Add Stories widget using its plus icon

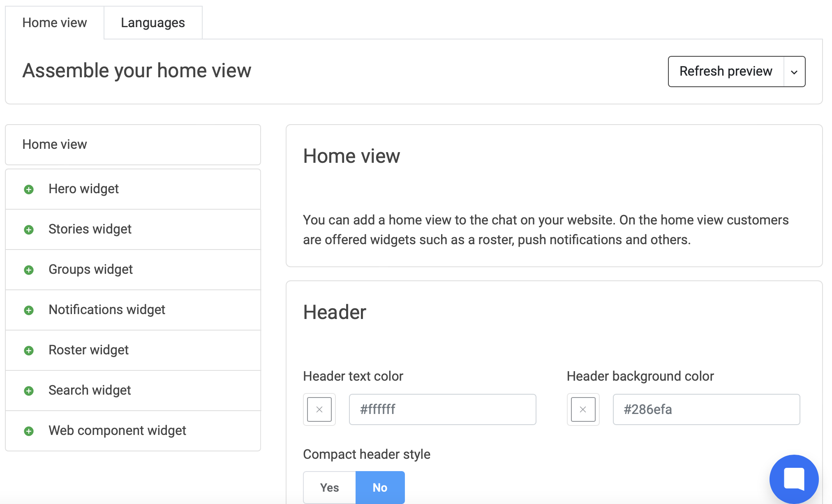[29, 230]
